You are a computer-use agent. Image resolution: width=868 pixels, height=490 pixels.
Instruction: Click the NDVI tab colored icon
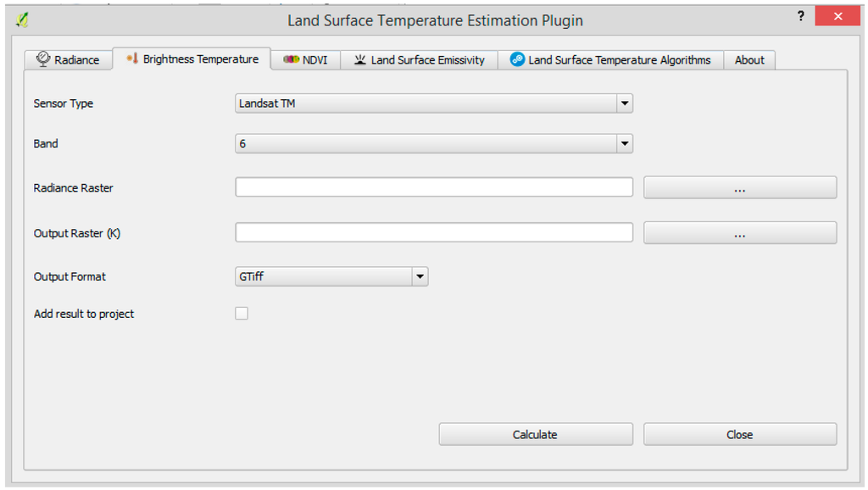(x=291, y=59)
